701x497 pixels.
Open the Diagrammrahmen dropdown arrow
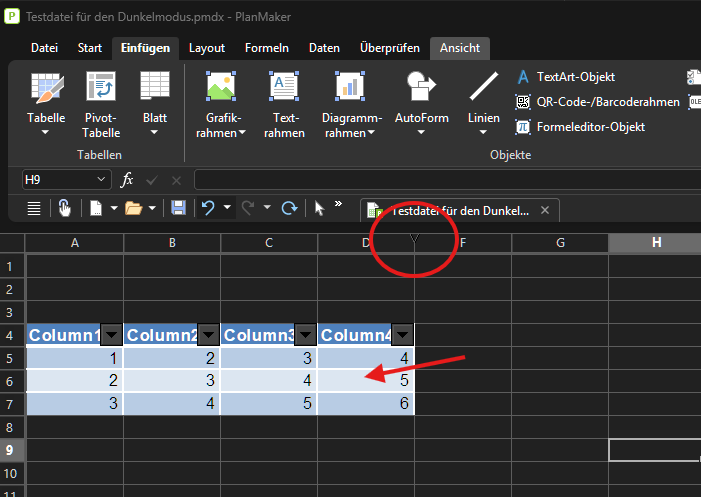[x=371, y=132]
